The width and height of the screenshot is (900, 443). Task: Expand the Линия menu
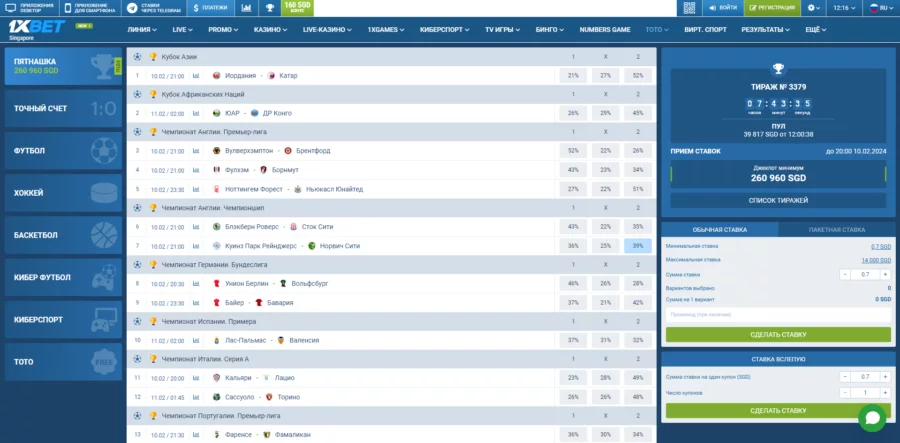142,30
